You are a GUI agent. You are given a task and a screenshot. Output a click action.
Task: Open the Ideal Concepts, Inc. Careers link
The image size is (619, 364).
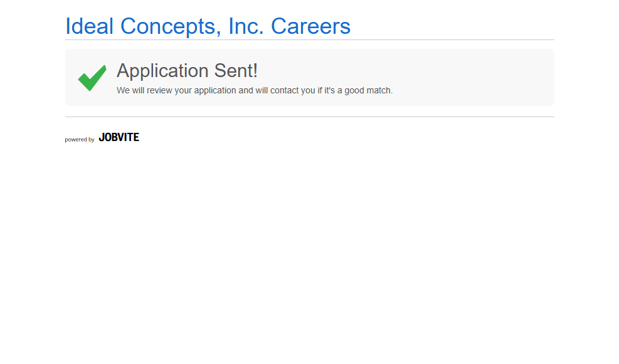tap(208, 26)
